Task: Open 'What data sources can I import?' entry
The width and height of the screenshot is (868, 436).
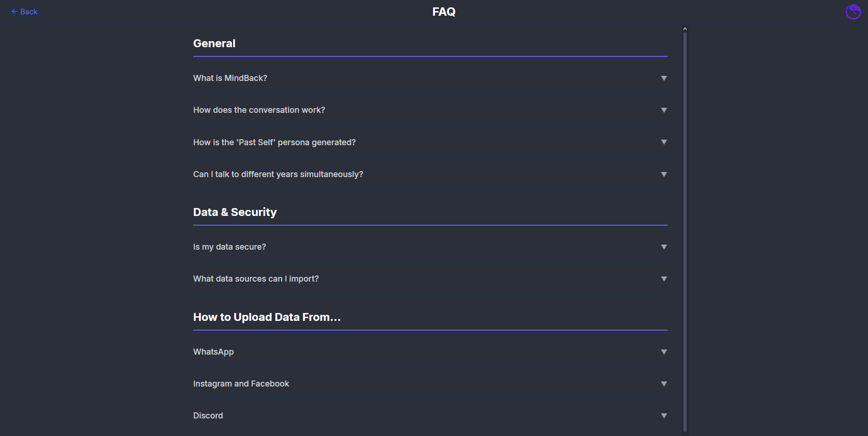Action: (x=256, y=279)
